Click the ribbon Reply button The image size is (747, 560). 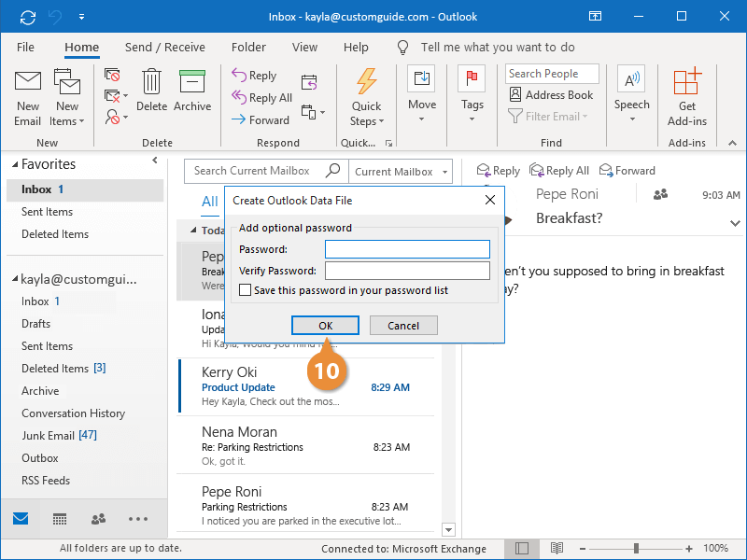coord(254,76)
